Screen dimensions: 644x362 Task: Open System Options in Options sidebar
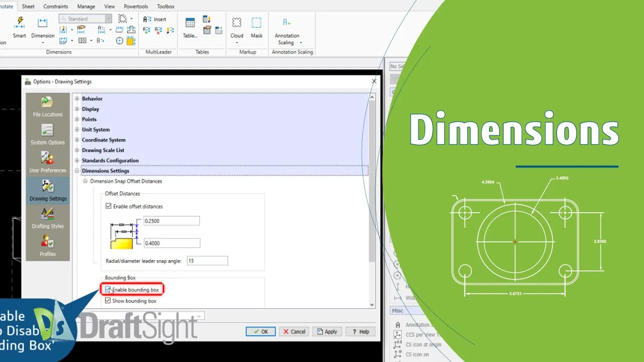[x=48, y=135]
